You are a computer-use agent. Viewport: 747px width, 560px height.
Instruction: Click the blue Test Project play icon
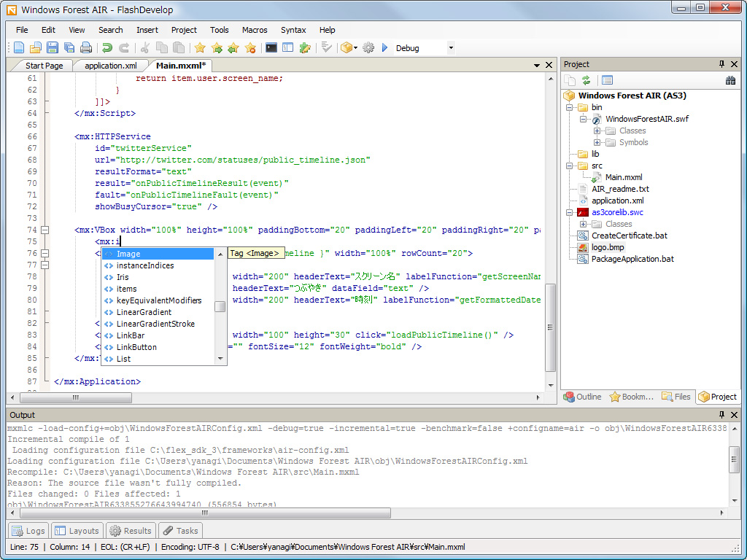384,48
